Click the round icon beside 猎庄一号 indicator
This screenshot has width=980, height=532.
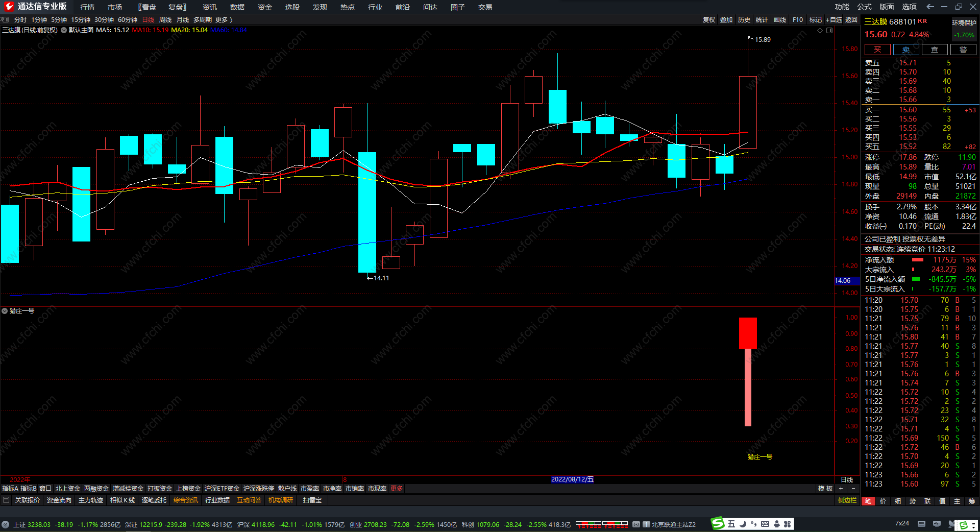click(5, 310)
